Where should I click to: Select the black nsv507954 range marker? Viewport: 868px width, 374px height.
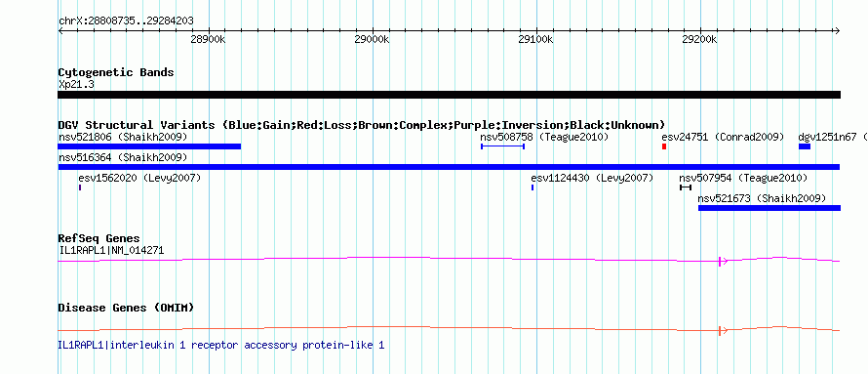[x=686, y=187]
